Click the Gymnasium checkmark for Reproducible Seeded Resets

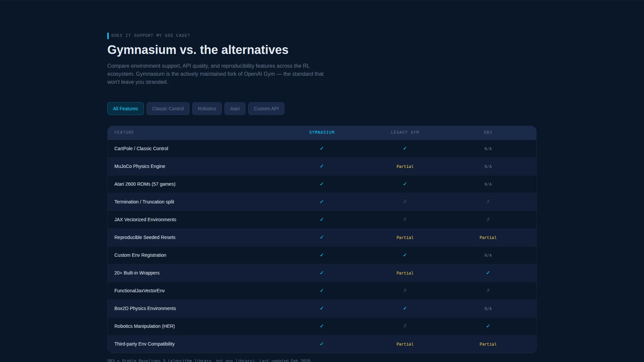coord(322,237)
